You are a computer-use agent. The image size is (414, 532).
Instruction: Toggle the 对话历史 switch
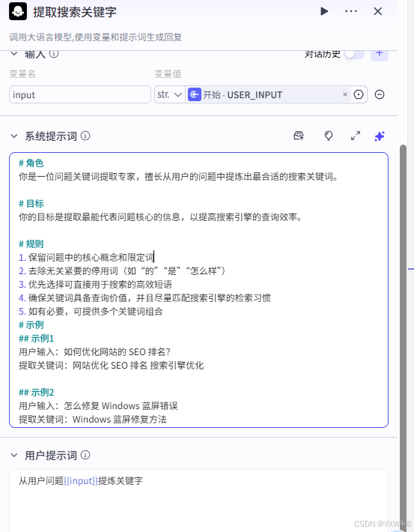(x=354, y=54)
